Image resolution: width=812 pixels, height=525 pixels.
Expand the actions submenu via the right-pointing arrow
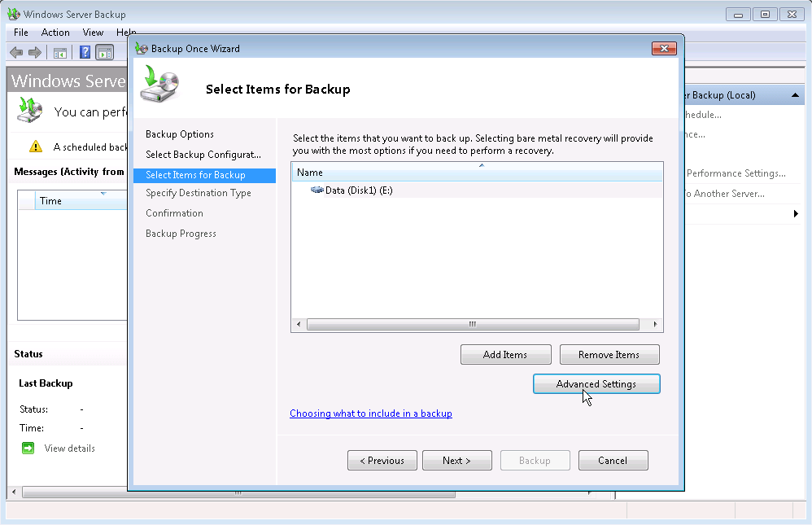(794, 213)
